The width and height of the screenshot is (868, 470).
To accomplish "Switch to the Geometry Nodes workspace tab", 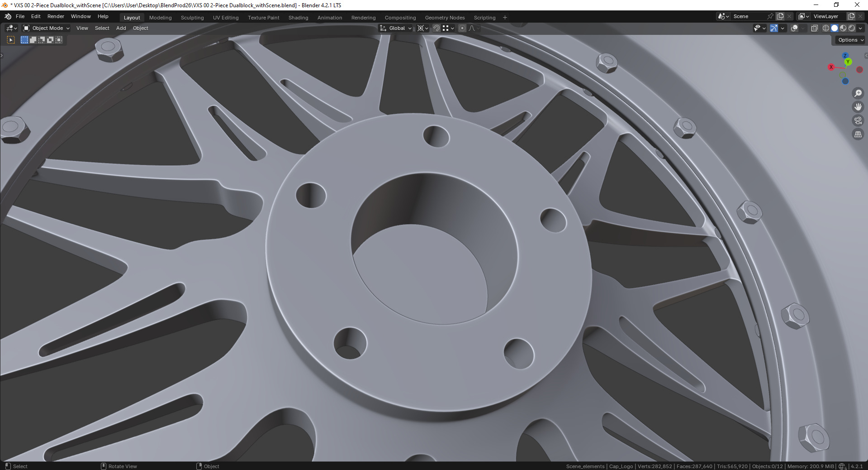I will [x=445, y=18].
